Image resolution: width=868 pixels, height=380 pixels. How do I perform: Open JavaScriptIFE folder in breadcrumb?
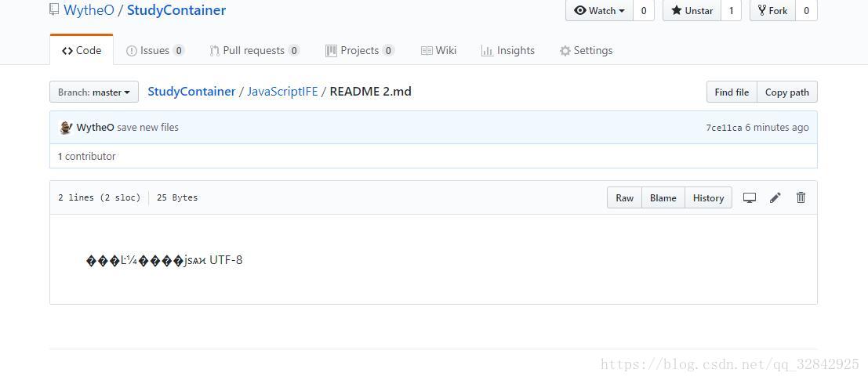(282, 91)
